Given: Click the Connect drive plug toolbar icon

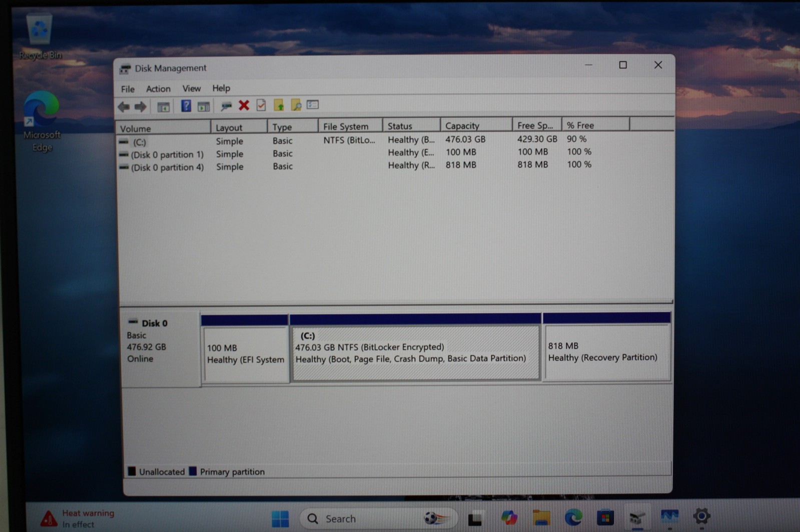Looking at the screenshot, I should pos(226,105).
